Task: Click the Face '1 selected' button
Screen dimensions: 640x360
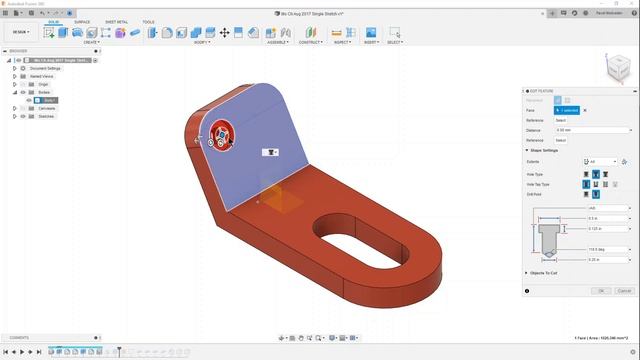Action: (x=567, y=110)
